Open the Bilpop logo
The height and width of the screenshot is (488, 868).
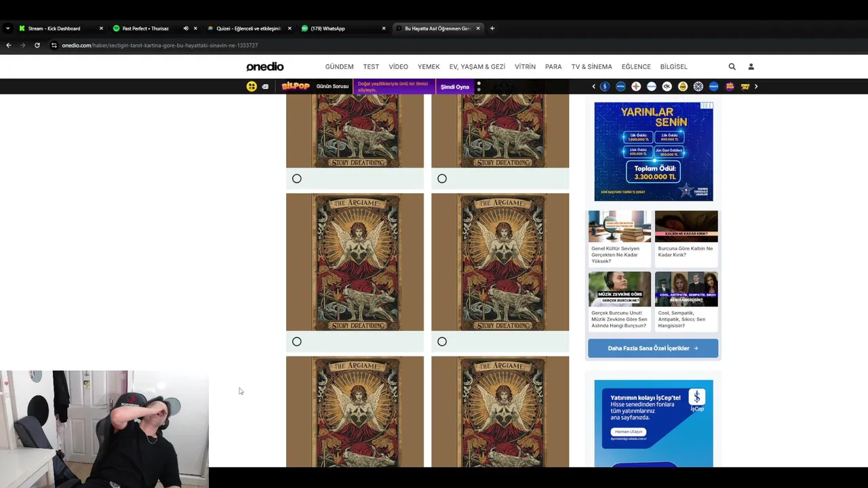296,86
